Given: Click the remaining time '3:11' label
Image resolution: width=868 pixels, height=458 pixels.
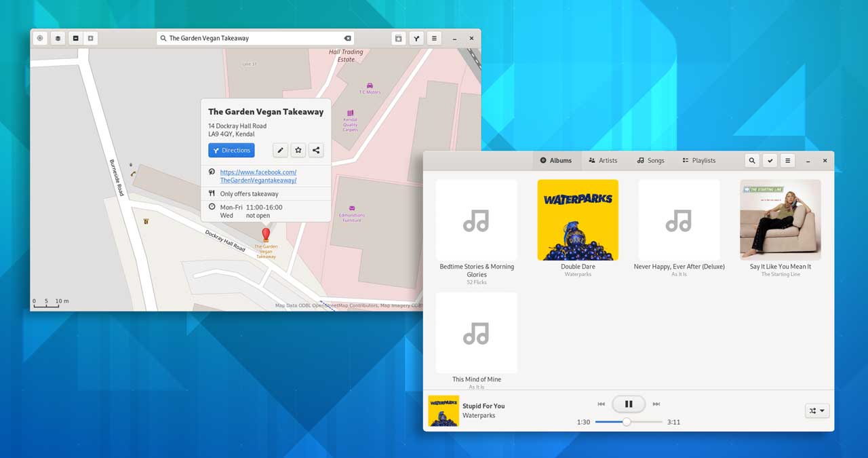Looking at the screenshot, I should 673,422.
